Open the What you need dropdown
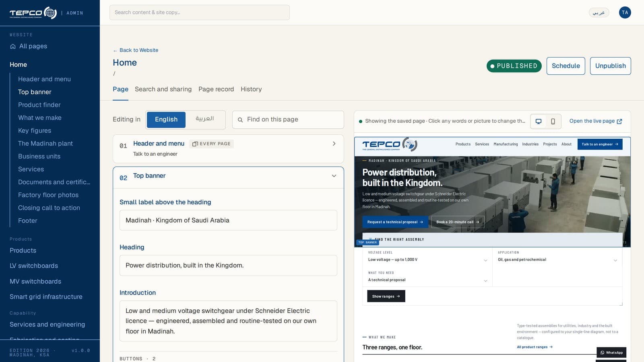644x362 pixels. click(427, 277)
